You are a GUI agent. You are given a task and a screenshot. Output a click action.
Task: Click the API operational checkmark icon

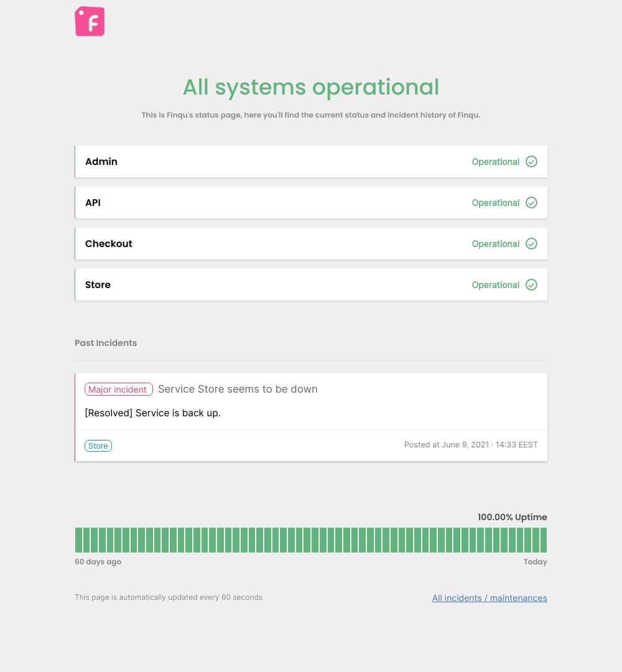(531, 203)
